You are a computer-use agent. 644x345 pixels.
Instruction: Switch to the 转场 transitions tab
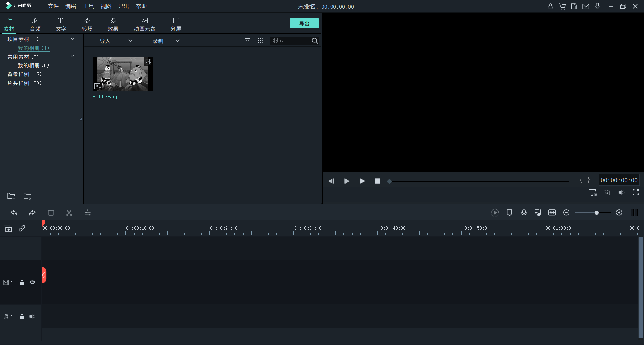(x=87, y=24)
